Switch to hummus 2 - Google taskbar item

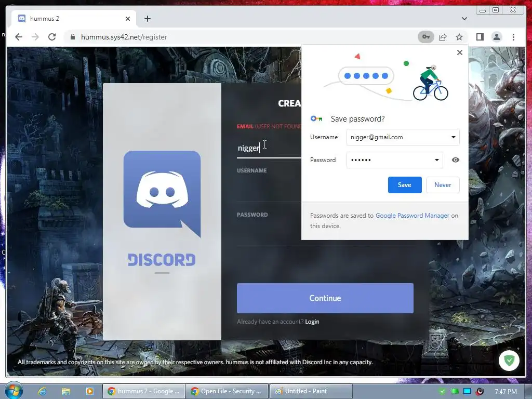[x=144, y=391]
